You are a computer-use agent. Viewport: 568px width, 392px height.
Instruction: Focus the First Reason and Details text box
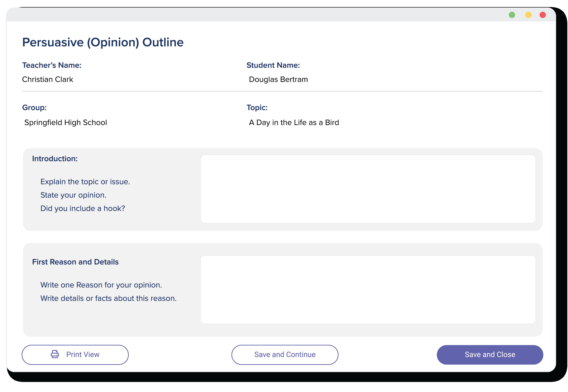368,290
